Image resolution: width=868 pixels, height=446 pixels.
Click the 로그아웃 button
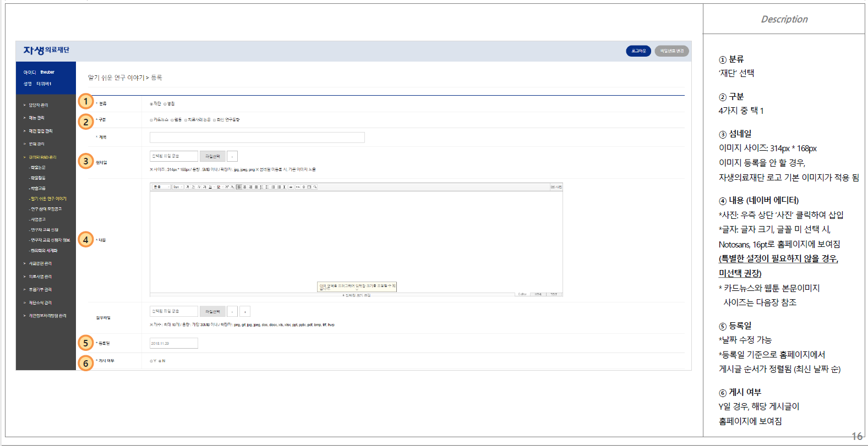click(638, 51)
